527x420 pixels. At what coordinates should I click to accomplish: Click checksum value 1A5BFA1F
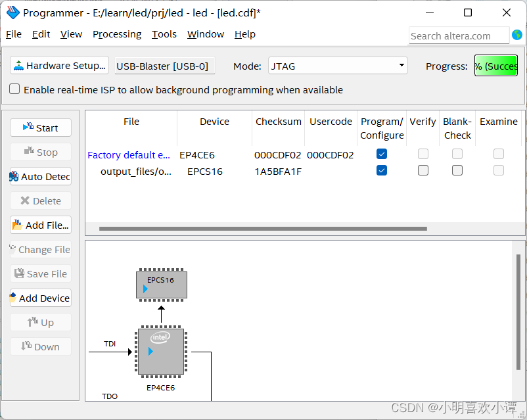[x=277, y=172]
